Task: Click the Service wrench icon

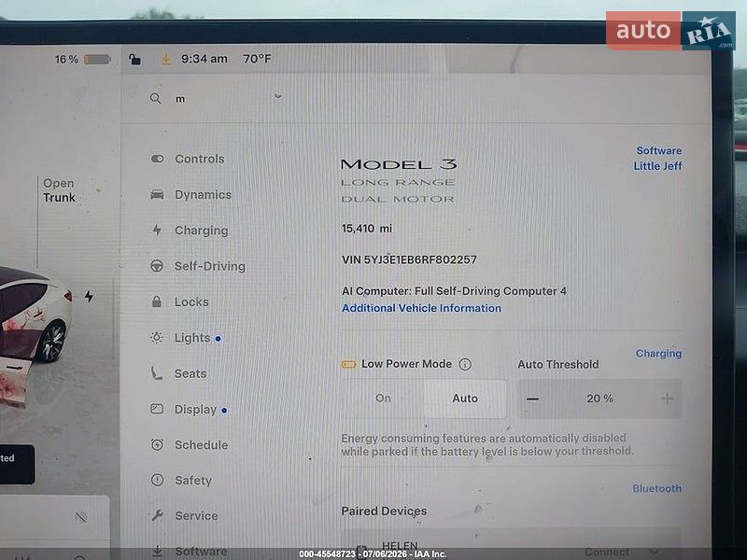Action: tap(157, 515)
